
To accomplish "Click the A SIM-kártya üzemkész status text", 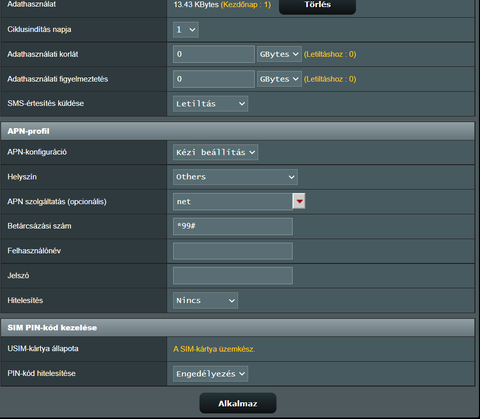I will [214, 349].
